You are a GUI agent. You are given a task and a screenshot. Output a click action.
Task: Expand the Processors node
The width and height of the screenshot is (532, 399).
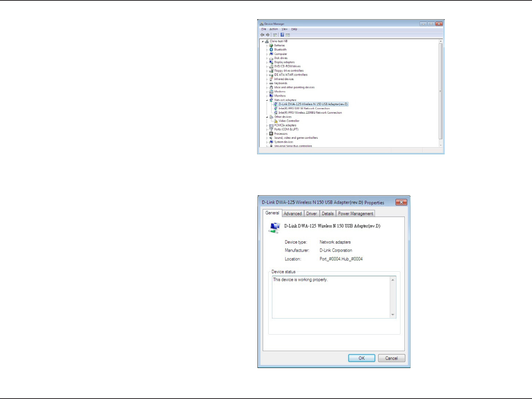click(267, 134)
